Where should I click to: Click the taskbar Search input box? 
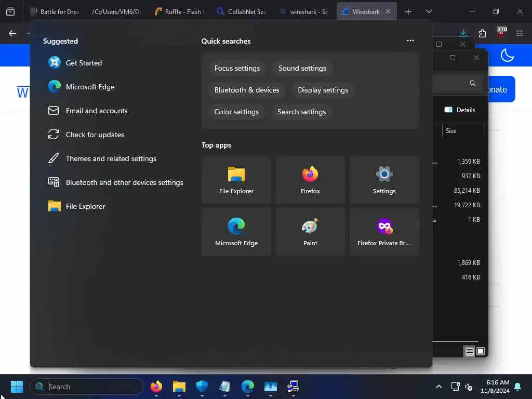pos(87,387)
